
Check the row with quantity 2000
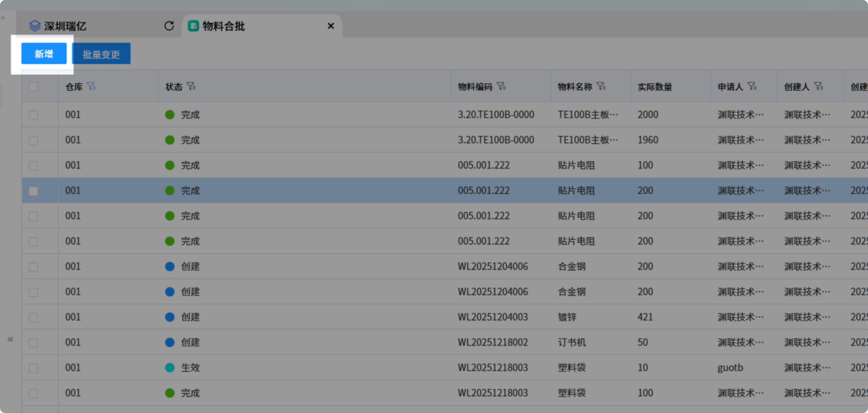(x=33, y=115)
